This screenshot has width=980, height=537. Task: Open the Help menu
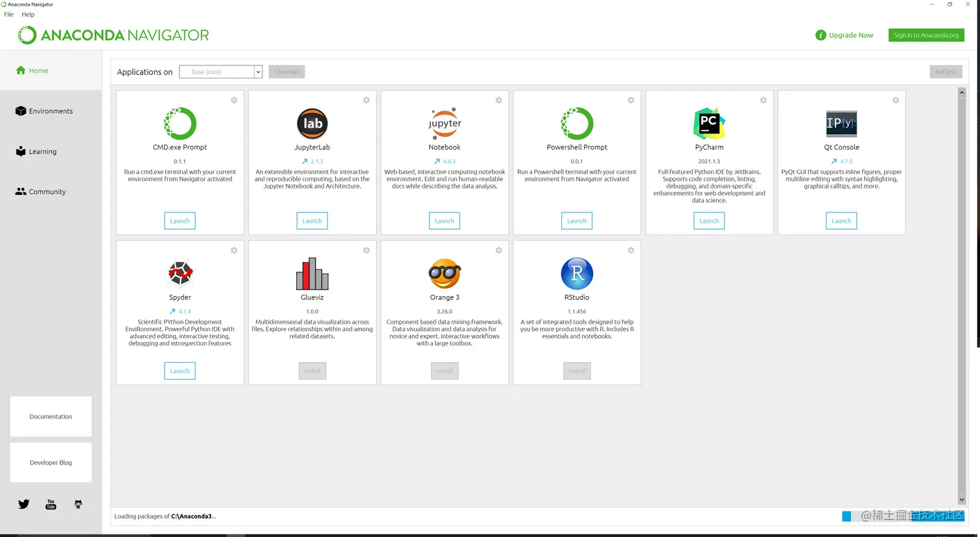click(28, 14)
